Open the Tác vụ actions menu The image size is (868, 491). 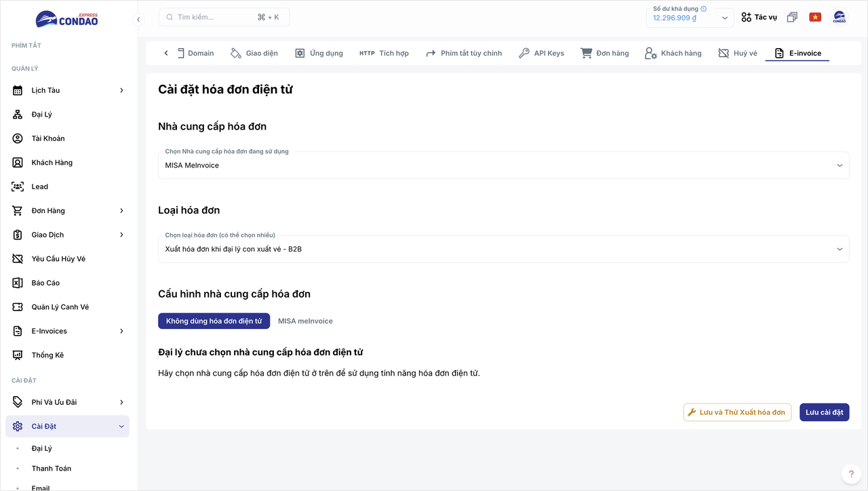(759, 17)
